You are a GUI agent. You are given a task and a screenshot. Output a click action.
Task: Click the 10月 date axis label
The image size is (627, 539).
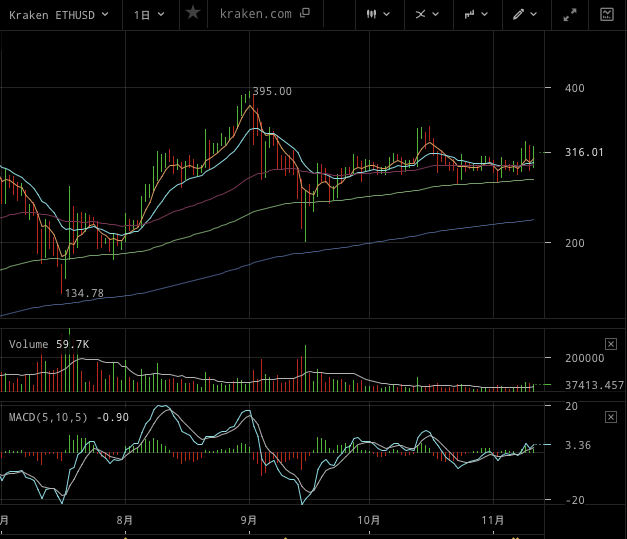point(369,520)
